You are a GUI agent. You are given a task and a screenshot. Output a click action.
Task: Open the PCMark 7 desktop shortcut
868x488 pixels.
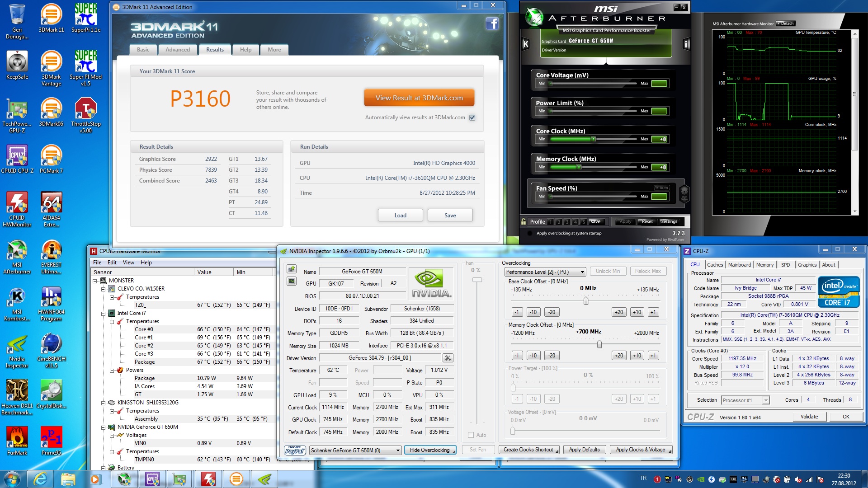[x=51, y=159]
